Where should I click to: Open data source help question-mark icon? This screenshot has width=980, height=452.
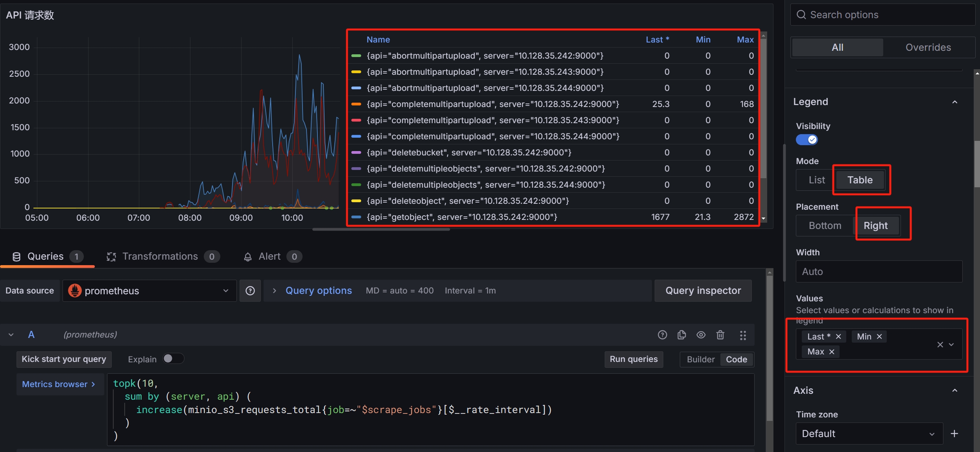pos(250,291)
